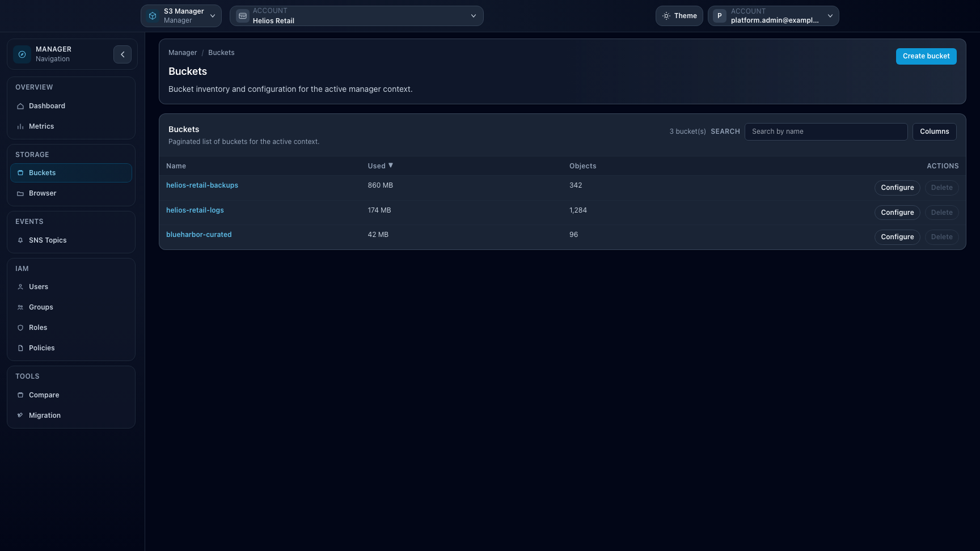Open the Manager breadcrumb link
The width and height of the screenshot is (980, 551).
coord(182,52)
